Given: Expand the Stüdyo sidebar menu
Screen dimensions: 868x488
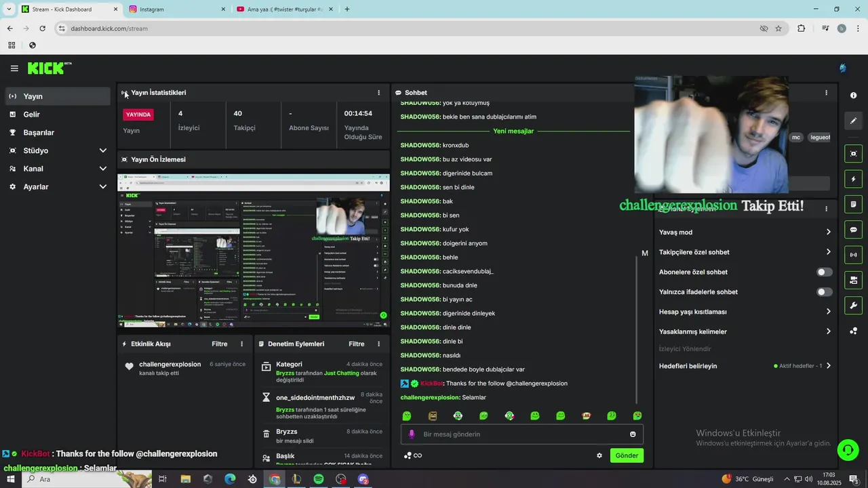Looking at the screenshot, I should coord(57,150).
